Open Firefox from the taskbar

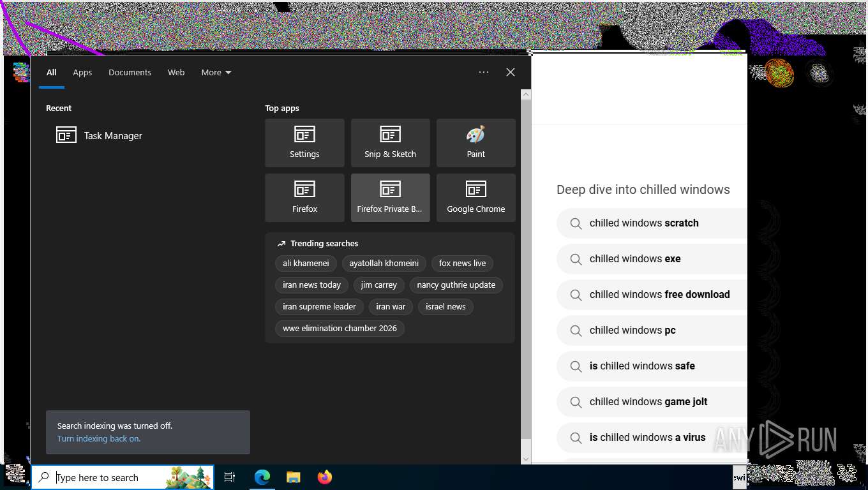click(x=325, y=477)
